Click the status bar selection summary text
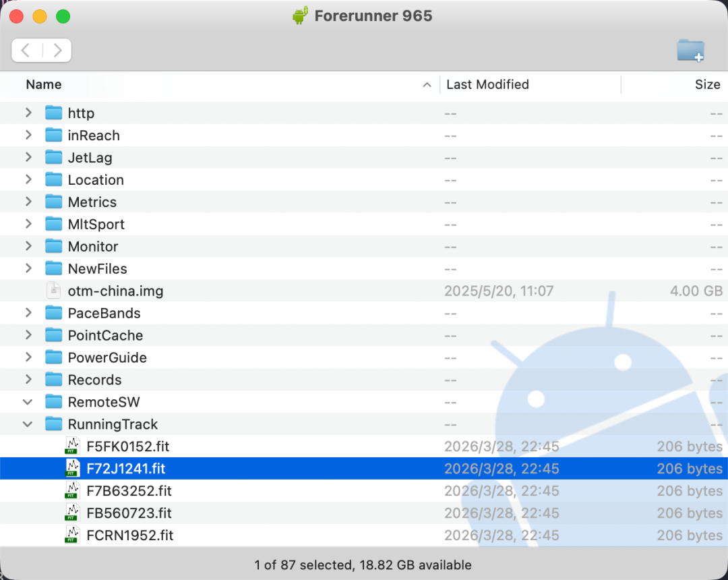The height and width of the screenshot is (580, 728). (x=363, y=565)
